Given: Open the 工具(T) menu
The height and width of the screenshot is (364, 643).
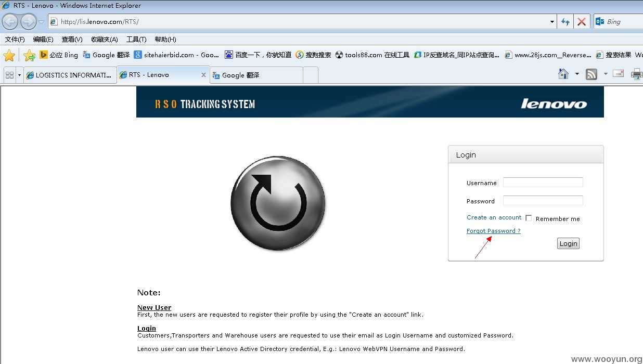Looking at the screenshot, I should tap(136, 40).
